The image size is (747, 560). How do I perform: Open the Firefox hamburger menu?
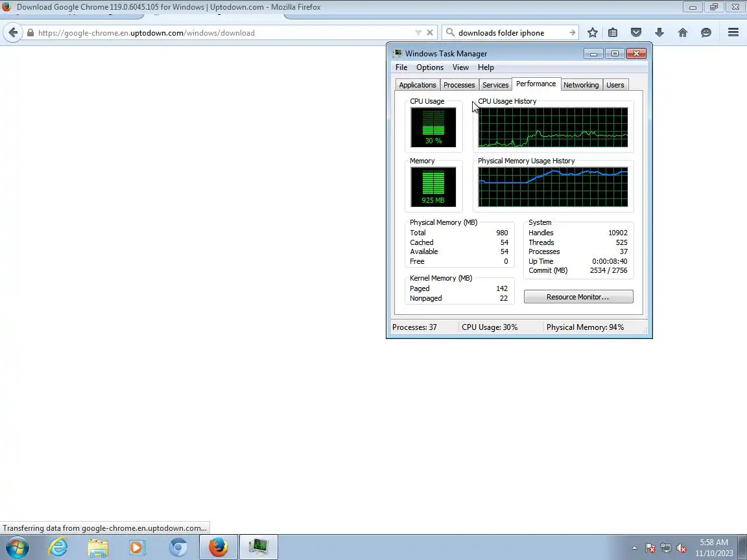pyautogui.click(x=733, y=32)
